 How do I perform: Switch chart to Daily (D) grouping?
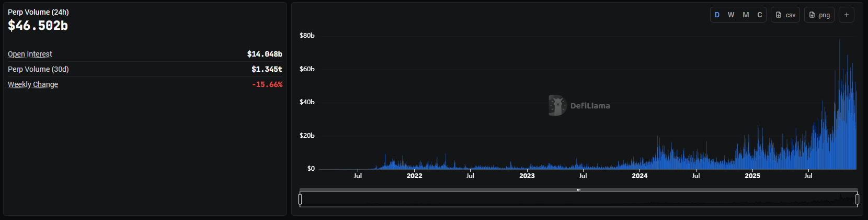[717, 15]
